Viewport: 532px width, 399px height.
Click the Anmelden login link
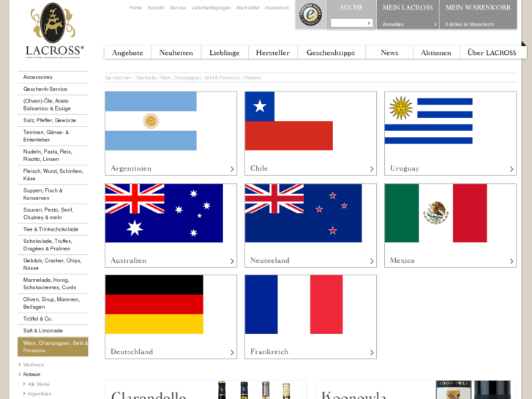[x=393, y=24]
